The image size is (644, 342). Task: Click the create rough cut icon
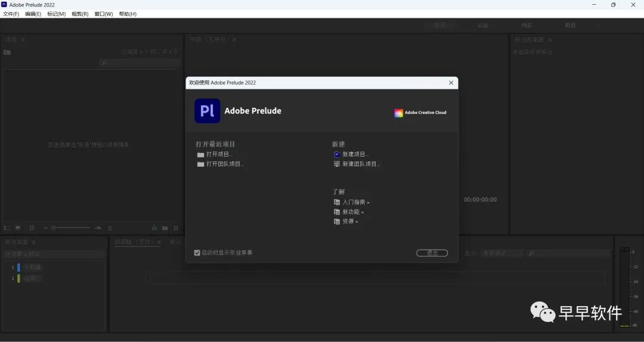pyautogui.click(x=154, y=228)
